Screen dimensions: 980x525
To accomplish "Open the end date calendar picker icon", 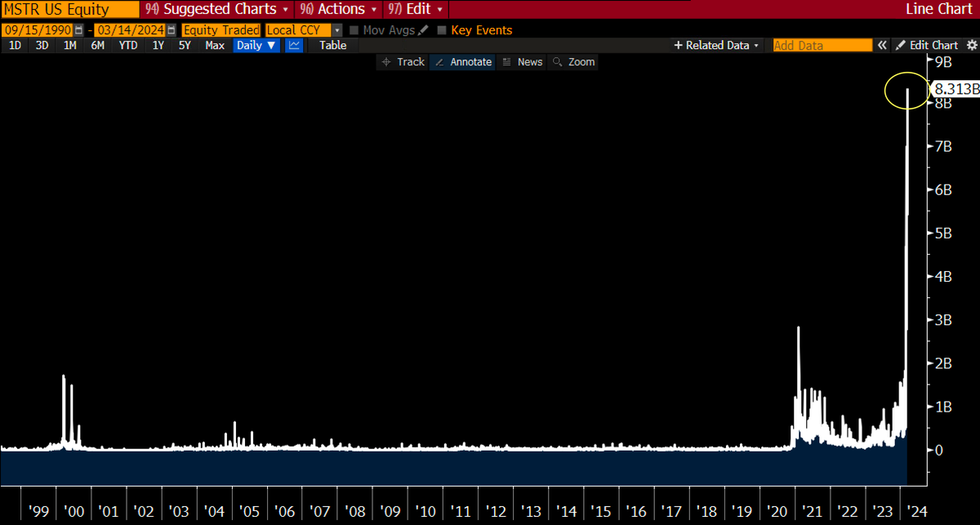I will point(171,30).
